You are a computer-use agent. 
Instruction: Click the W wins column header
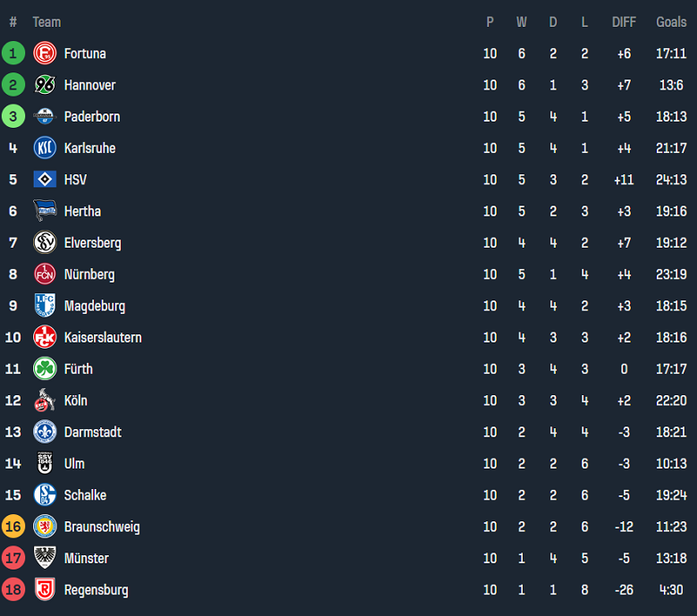522,21
